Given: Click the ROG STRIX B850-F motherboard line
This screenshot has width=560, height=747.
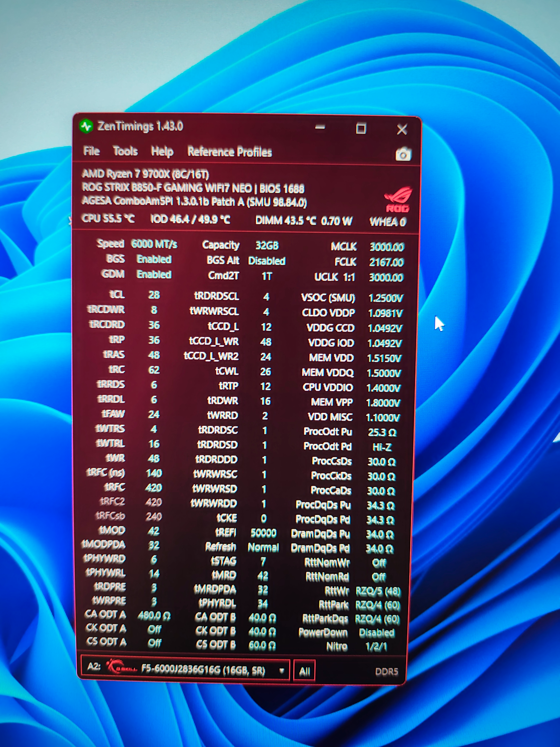Looking at the screenshot, I should (x=193, y=188).
